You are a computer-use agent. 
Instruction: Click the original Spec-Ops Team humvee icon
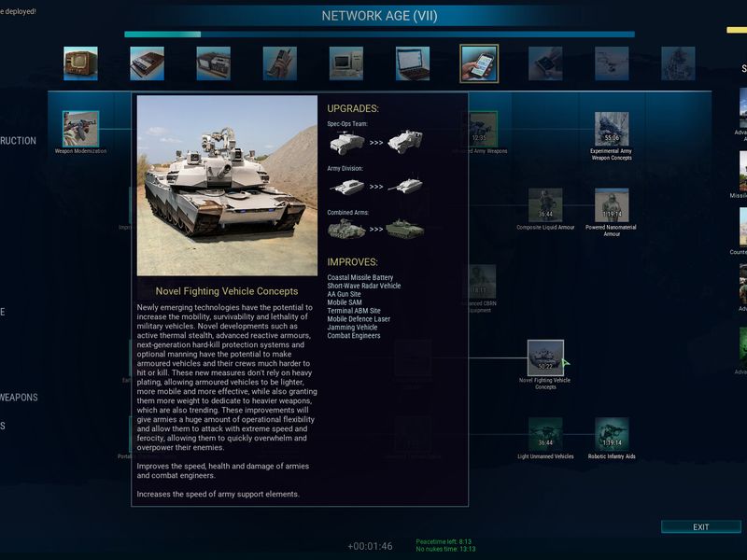pos(347,143)
